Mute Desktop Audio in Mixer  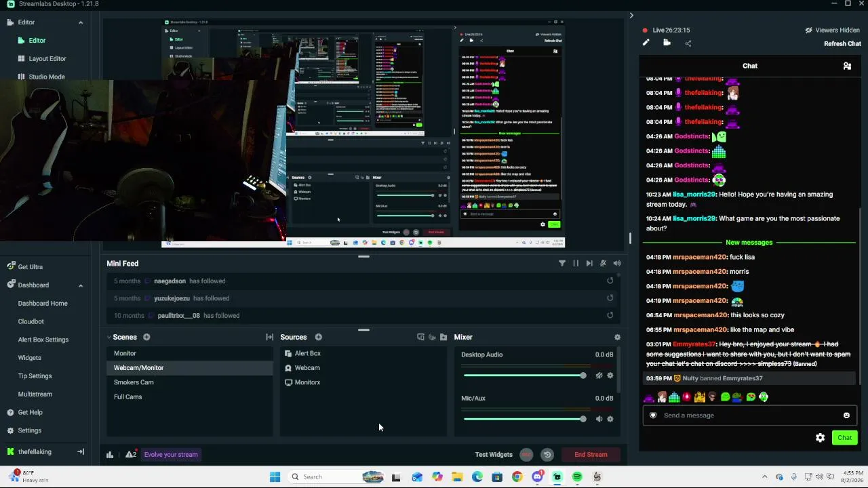(599, 375)
